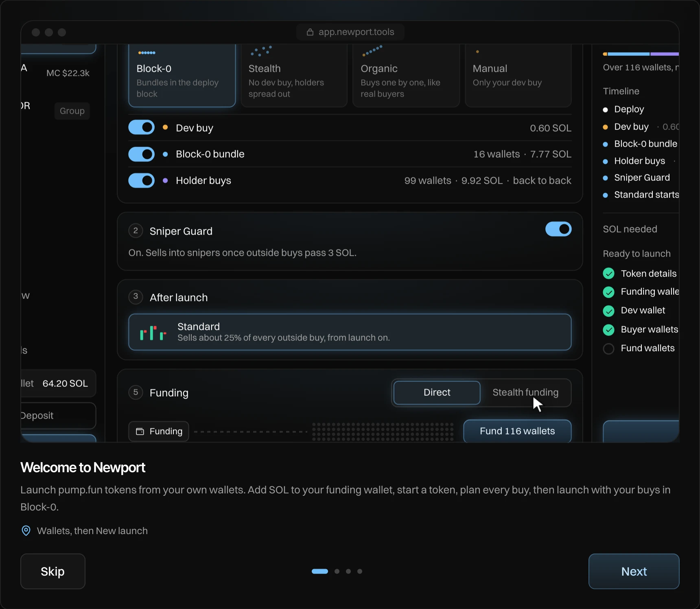
Task: Click the Group button in sidebar
Action: [x=72, y=111]
